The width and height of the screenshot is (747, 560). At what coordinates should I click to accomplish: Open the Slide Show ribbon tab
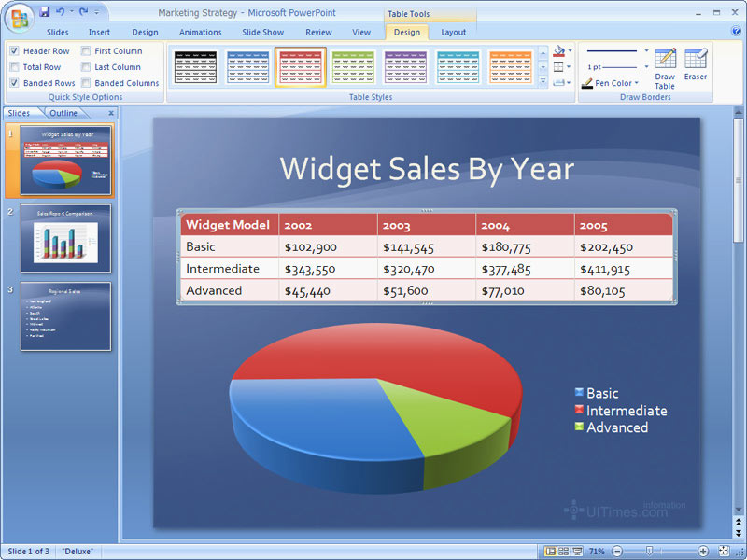(x=262, y=32)
